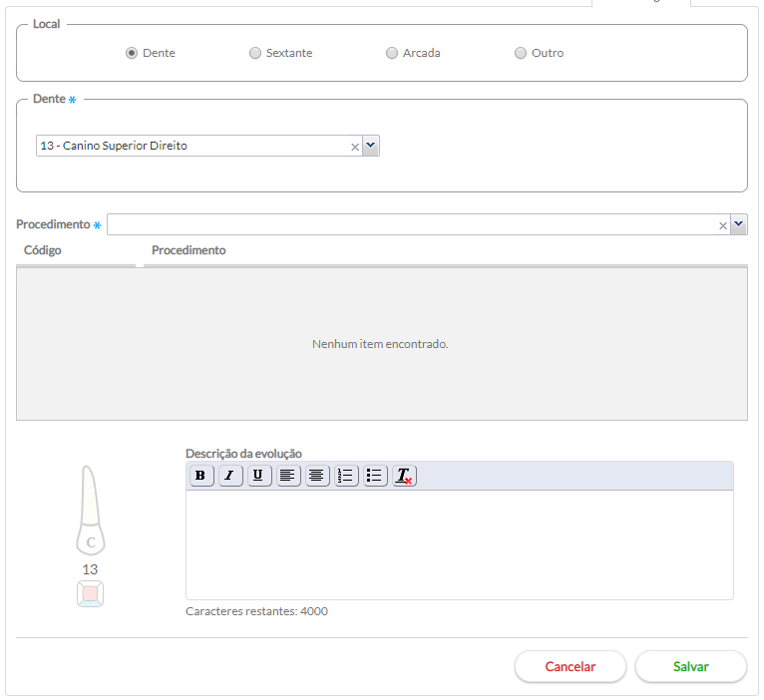
Task: Insert a bulleted list
Action: tap(375, 476)
